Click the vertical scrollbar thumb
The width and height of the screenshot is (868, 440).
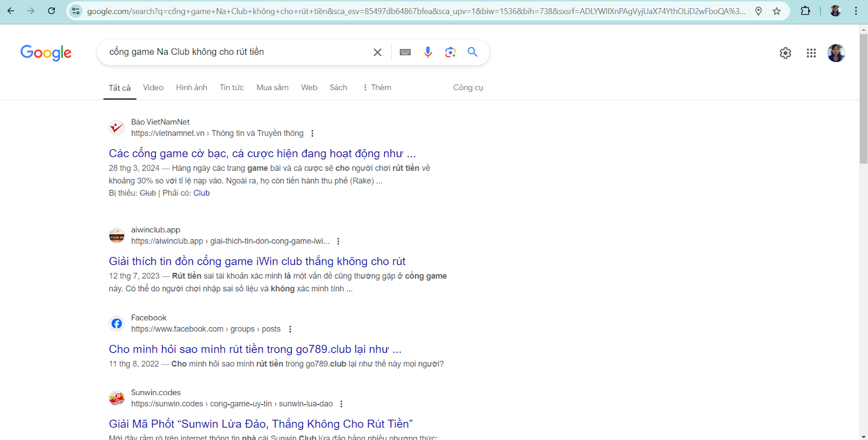[x=864, y=99]
